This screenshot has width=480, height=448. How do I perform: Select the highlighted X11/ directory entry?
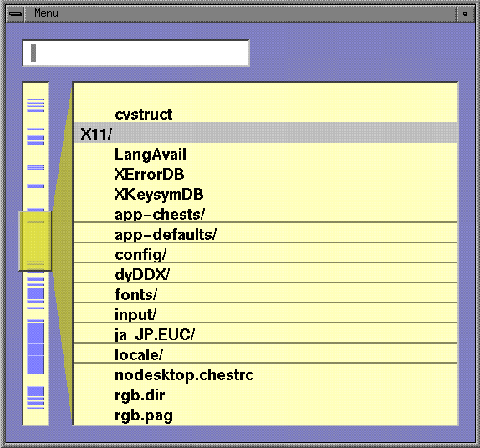[x=266, y=133]
